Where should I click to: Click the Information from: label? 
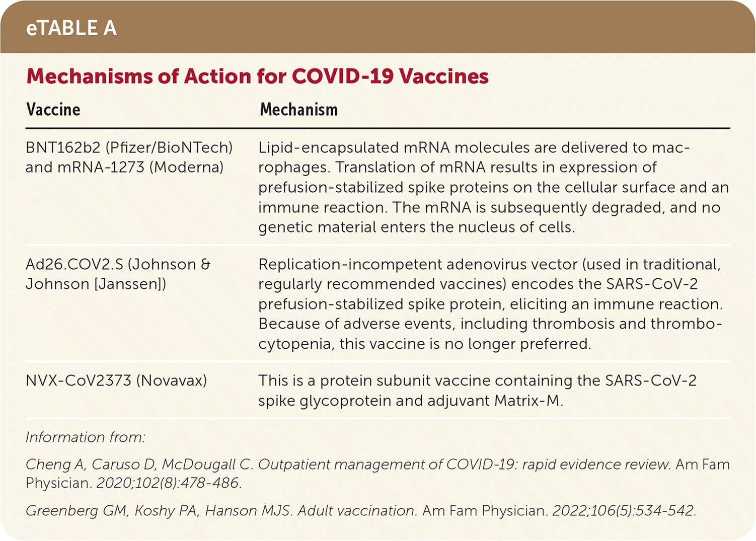point(85,437)
